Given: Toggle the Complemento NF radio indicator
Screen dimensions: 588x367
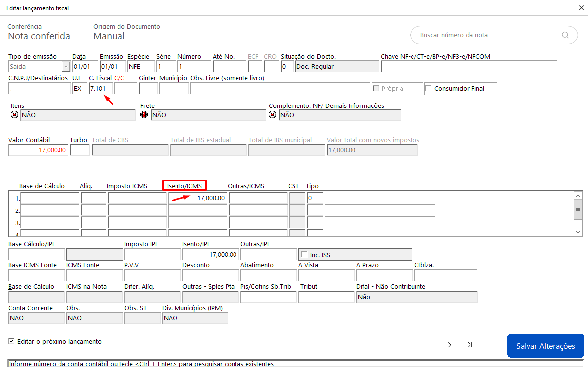Looking at the screenshot, I should 273,115.
